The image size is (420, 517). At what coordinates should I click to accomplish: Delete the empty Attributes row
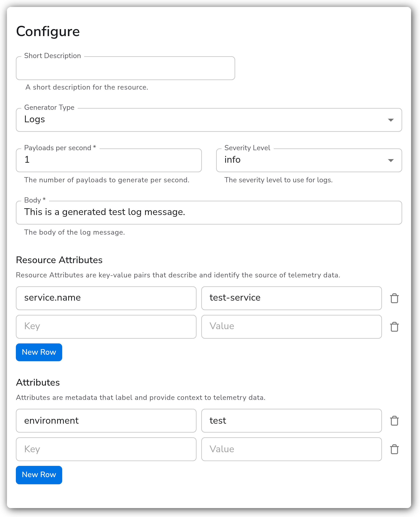click(394, 449)
